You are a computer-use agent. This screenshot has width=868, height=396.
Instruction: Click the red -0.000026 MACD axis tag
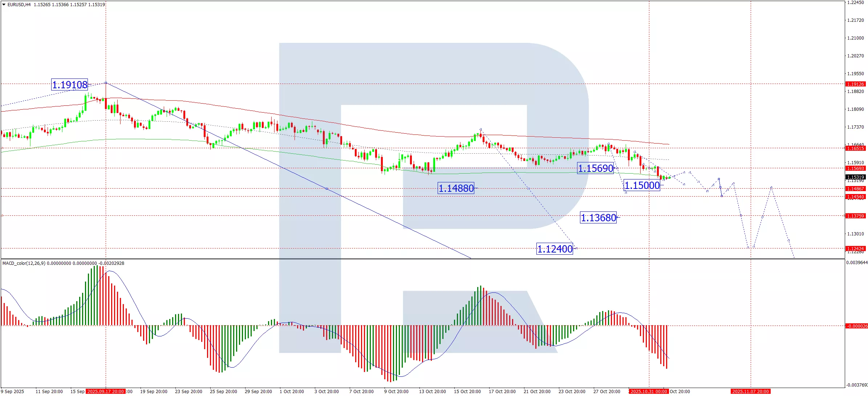[856, 326]
